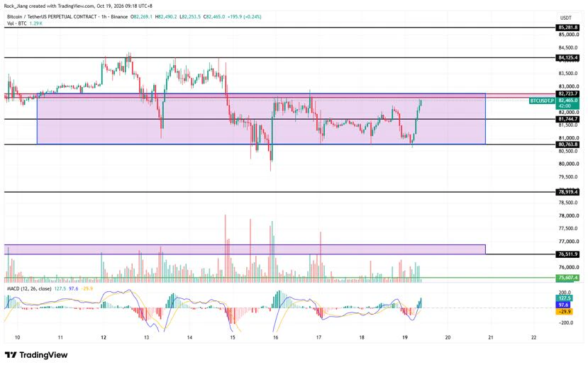The height and width of the screenshot is (367, 588).
Task: Select date 13 on time axis
Action: point(146,337)
